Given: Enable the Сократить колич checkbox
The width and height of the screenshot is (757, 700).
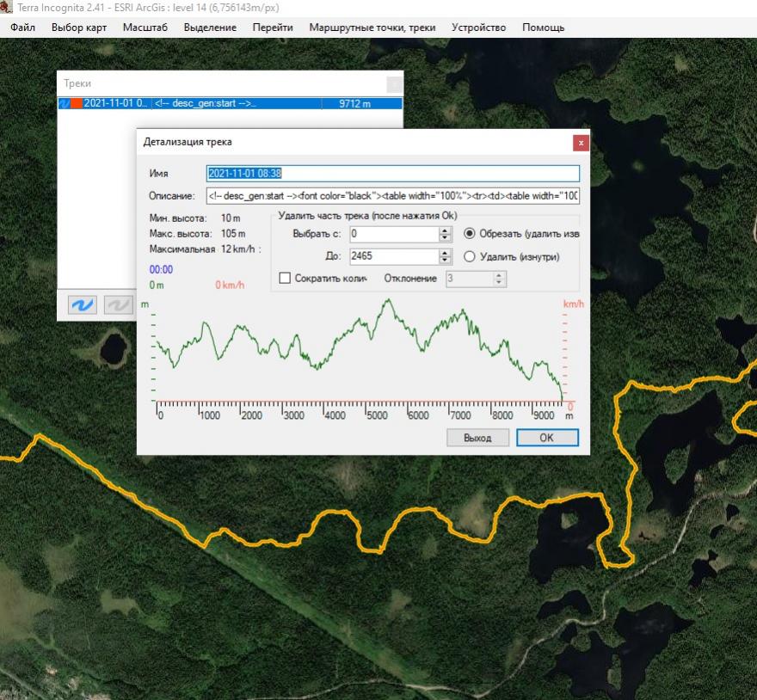Looking at the screenshot, I should tap(285, 279).
